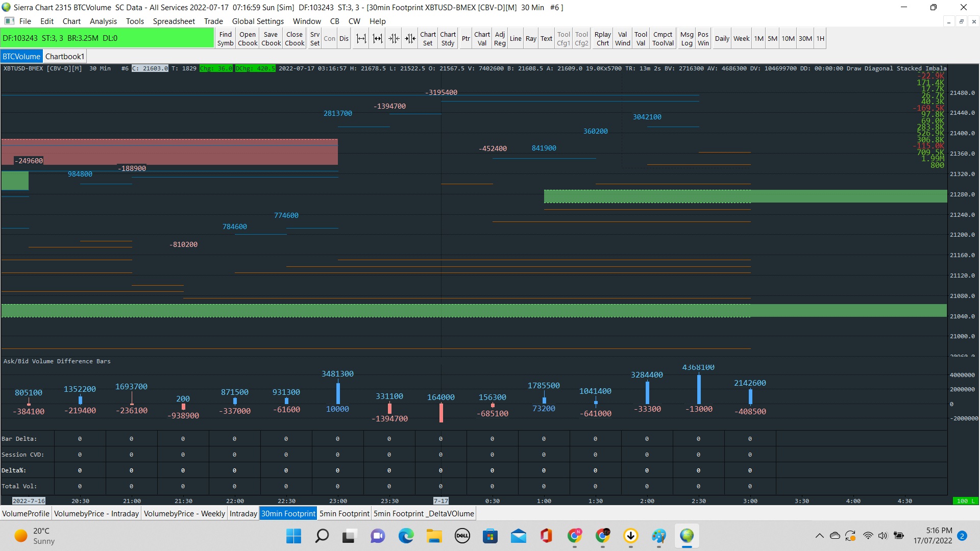Open File Explorer from the taskbar
This screenshot has height=551, width=980.
pos(434,536)
